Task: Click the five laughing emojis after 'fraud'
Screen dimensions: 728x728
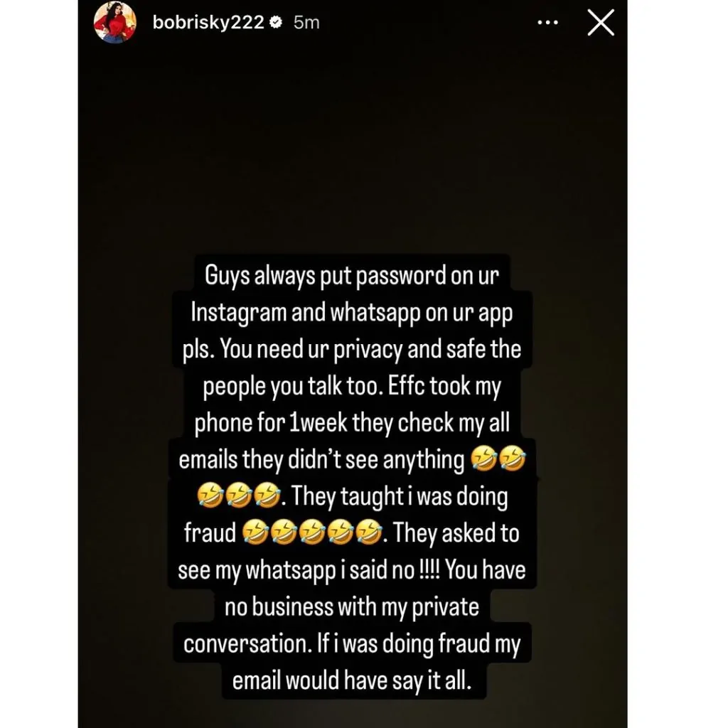Action: coord(311,532)
